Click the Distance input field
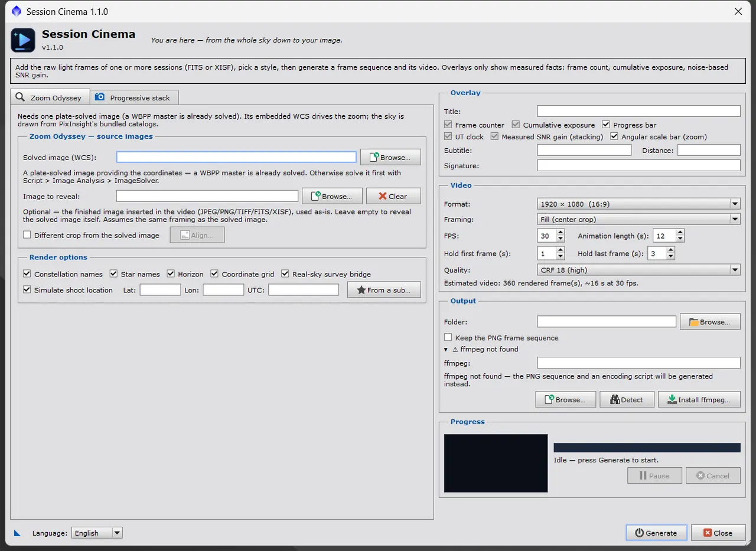This screenshot has height=551, width=756. tap(709, 151)
